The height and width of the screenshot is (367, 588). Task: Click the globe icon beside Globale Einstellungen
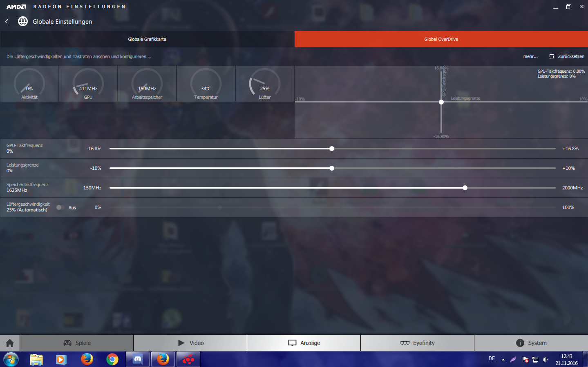point(23,21)
